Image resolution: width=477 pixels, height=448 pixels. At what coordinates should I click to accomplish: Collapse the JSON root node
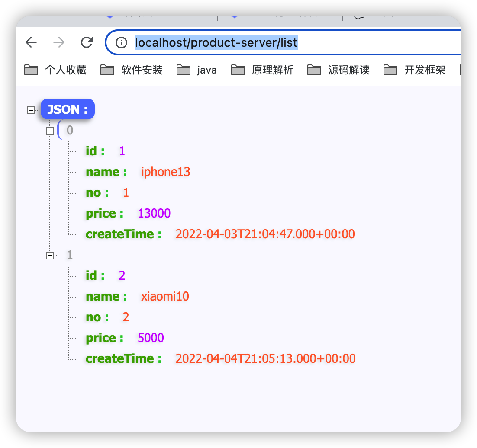tap(30, 110)
